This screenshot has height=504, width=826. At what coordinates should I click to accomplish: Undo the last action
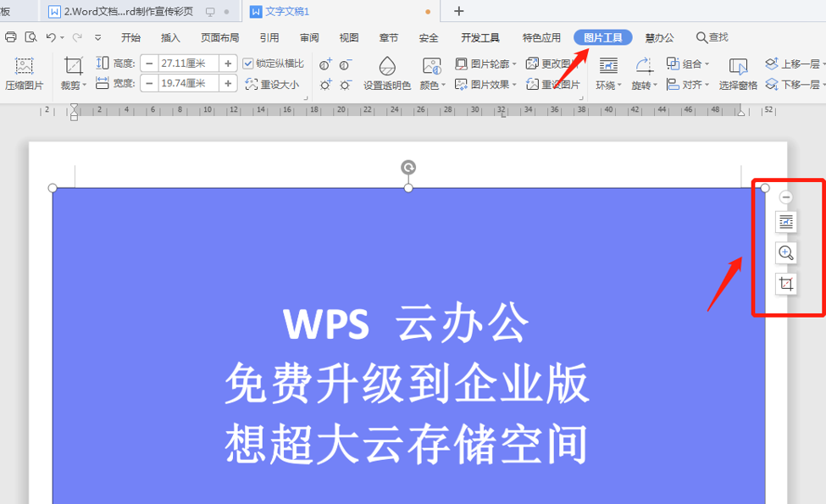coord(51,37)
